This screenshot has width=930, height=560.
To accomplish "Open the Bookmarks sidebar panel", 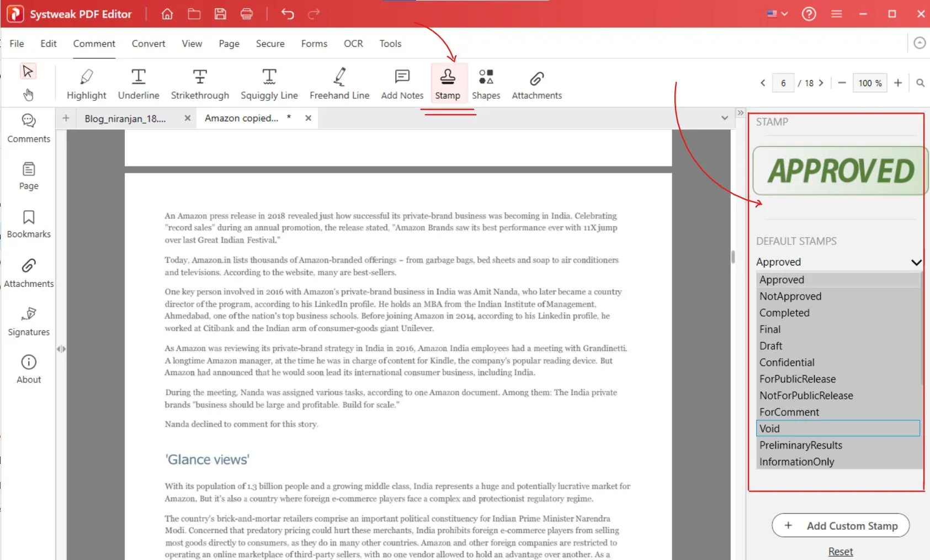I will [29, 224].
